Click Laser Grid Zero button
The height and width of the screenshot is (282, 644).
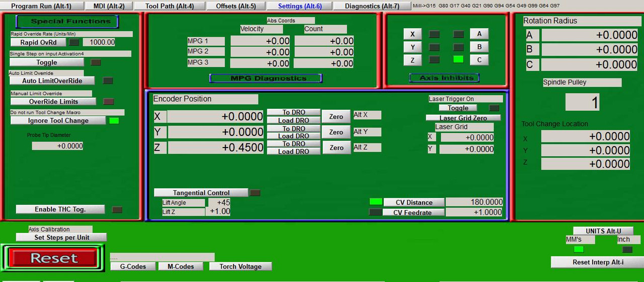pyautogui.click(x=463, y=118)
